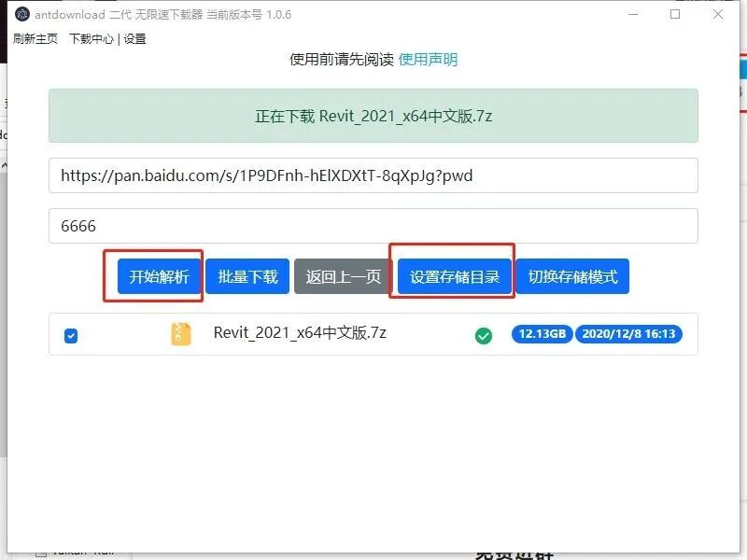The image size is (747, 560).
Task: Click the 正在下载 status banner
Action: pos(373,116)
